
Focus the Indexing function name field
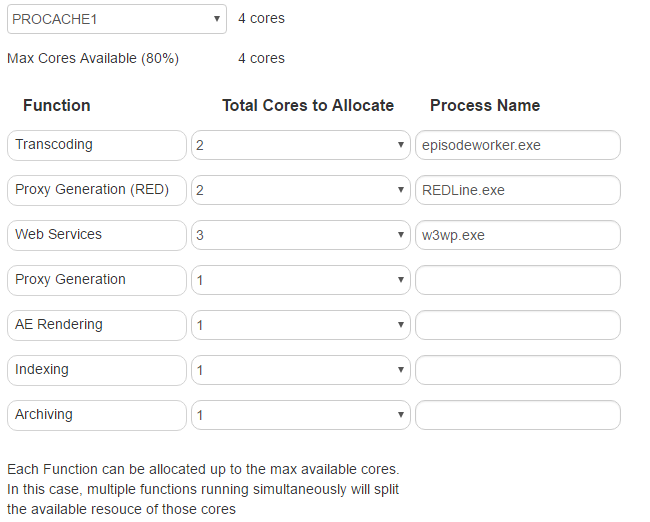point(97,370)
